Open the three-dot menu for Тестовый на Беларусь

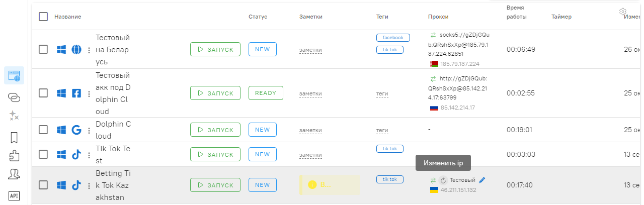[89, 50]
